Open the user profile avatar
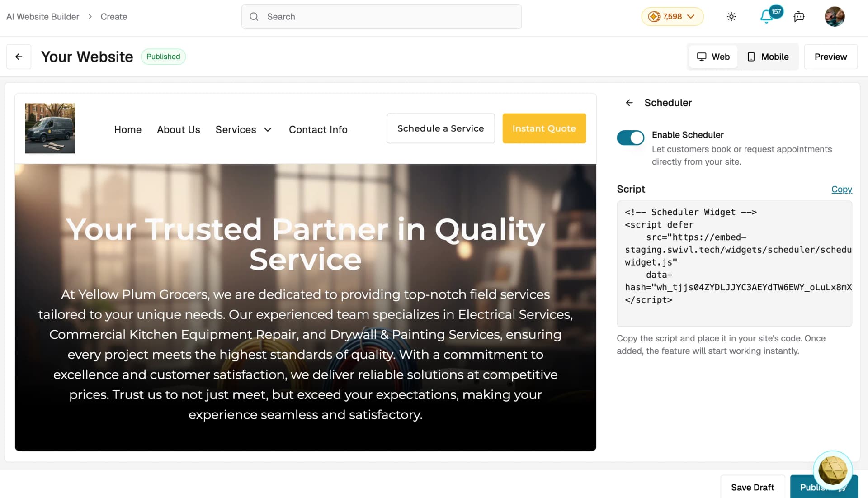The width and height of the screenshot is (868, 498). (835, 17)
